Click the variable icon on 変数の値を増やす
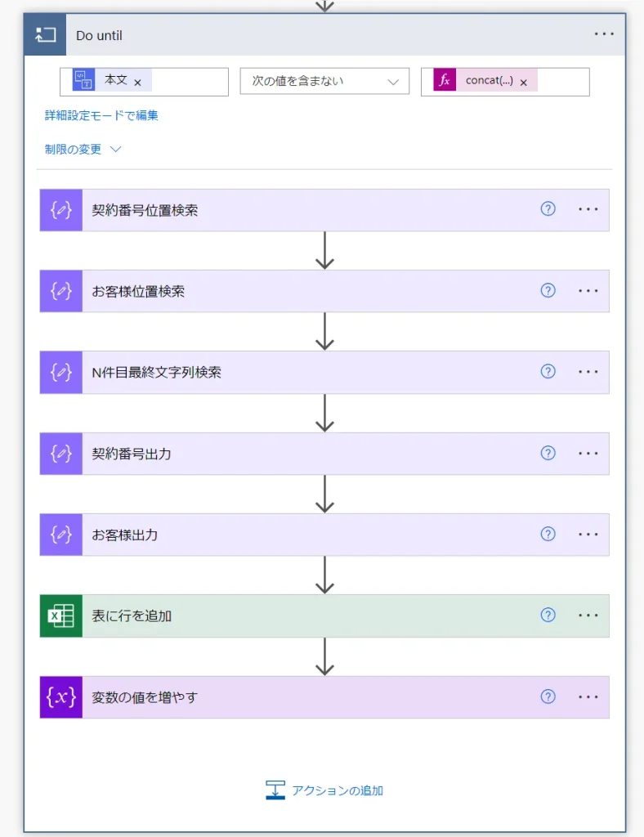Viewport: 644px width, 837px height. [x=61, y=697]
